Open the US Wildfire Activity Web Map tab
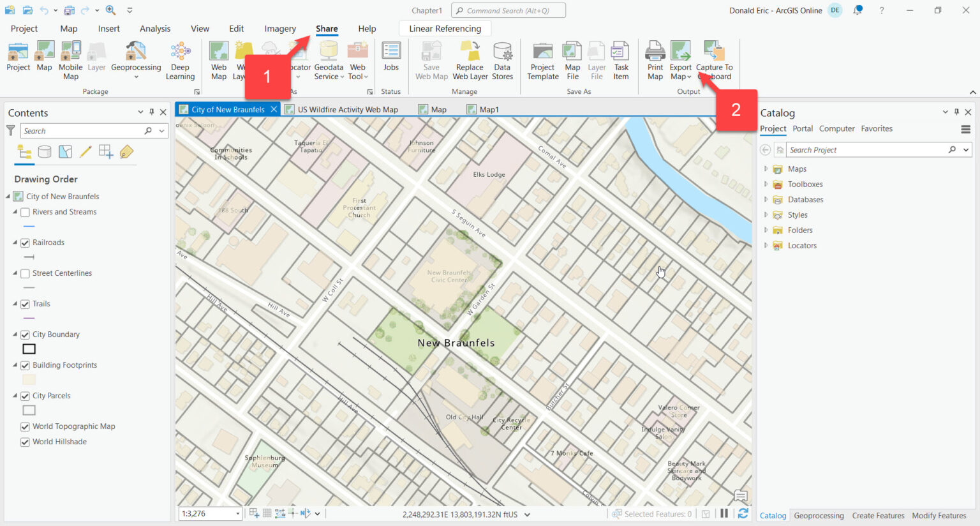This screenshot has height=526, width=980. coord(348,109)
